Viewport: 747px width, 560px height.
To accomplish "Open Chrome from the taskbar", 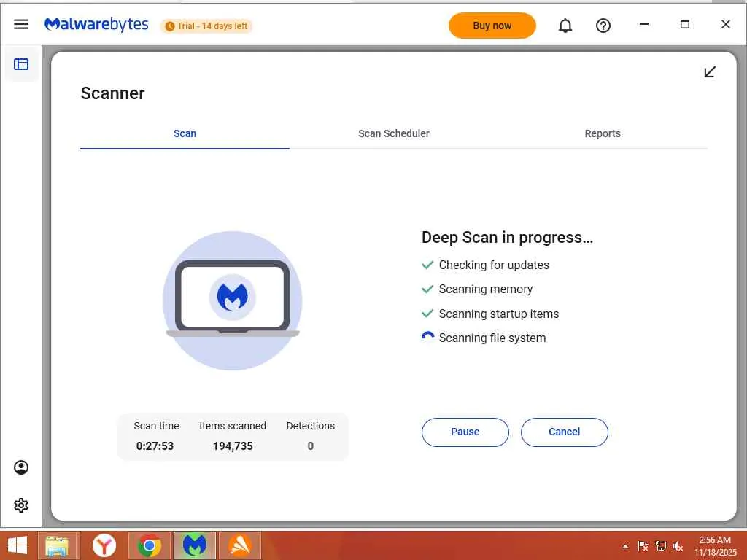I will tap(149, 545).
